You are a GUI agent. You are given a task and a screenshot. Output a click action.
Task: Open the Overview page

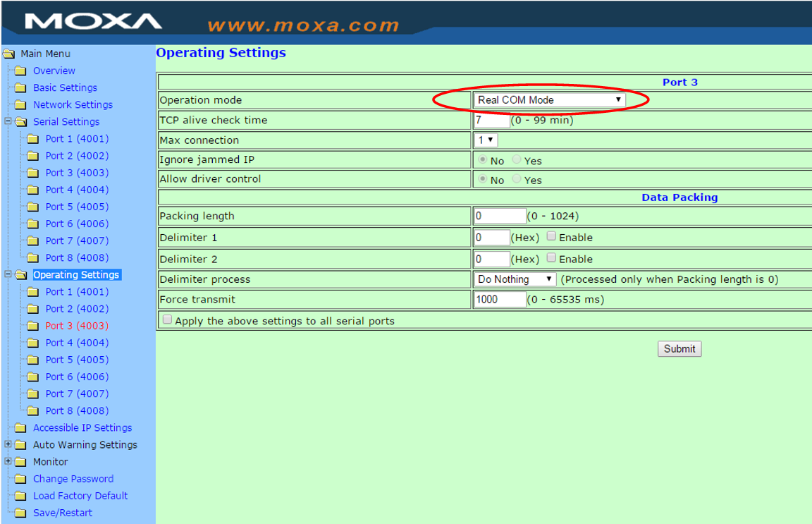click(x=54, y=71)
